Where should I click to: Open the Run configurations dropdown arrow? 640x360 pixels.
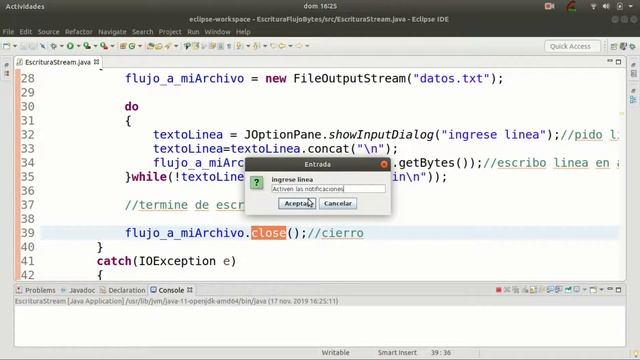(78, 46)
